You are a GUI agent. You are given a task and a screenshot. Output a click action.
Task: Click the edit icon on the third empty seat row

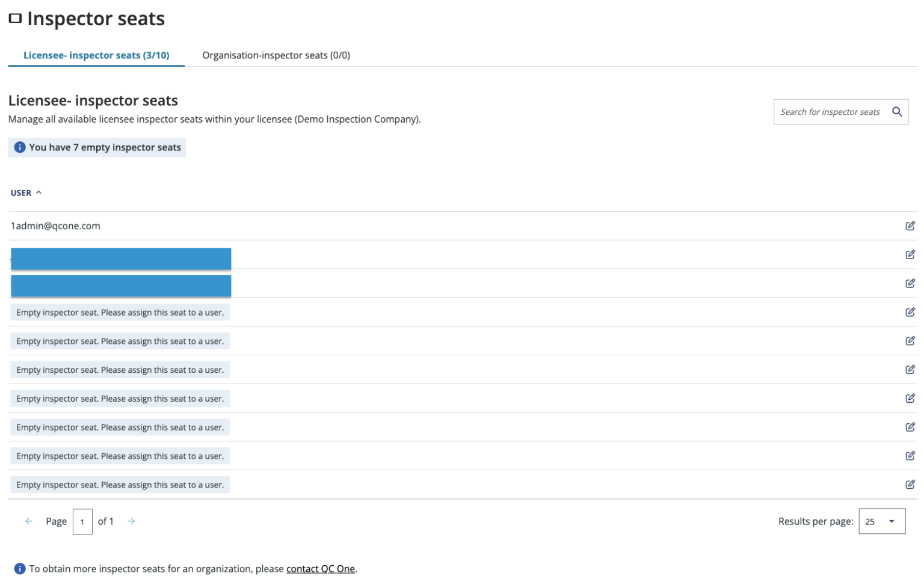click(910, 369)
